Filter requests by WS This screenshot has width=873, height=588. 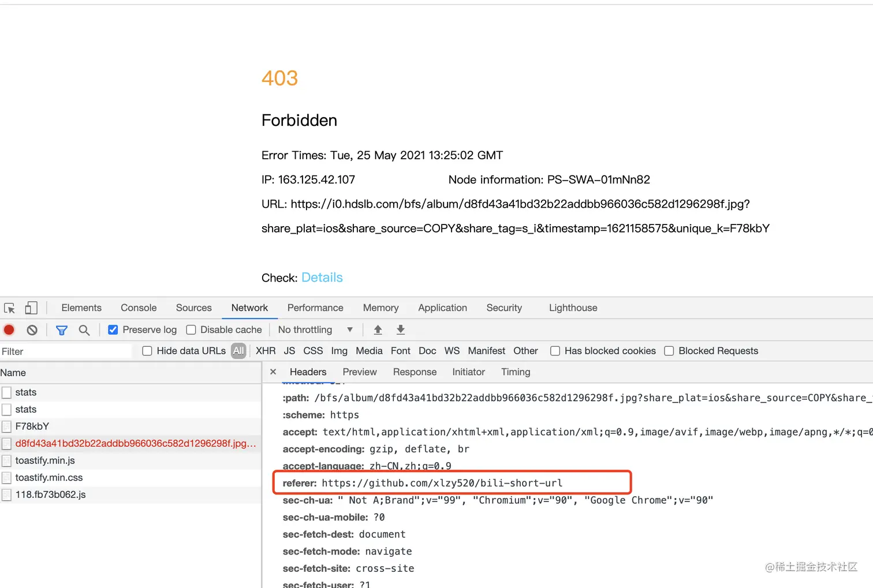(452, 351)
